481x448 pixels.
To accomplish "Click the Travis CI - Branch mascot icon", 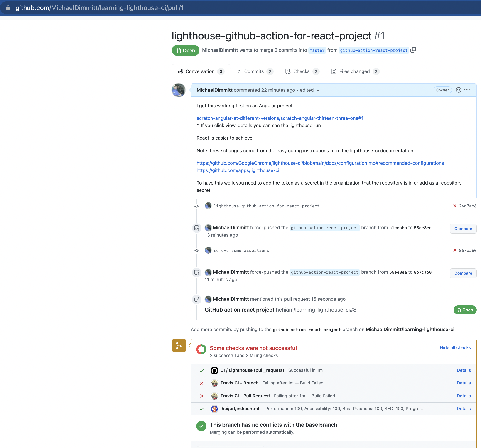I will pos(214,383).
